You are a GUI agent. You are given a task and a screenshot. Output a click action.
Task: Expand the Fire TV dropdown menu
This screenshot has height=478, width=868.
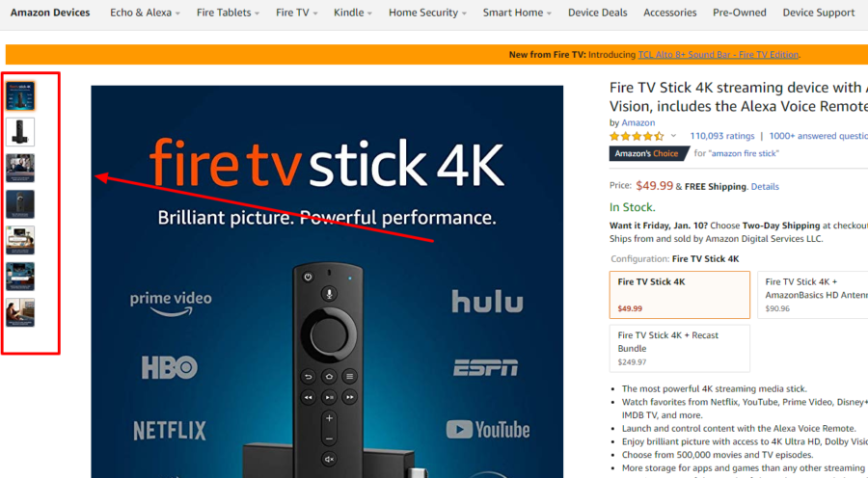coord(297,13)
